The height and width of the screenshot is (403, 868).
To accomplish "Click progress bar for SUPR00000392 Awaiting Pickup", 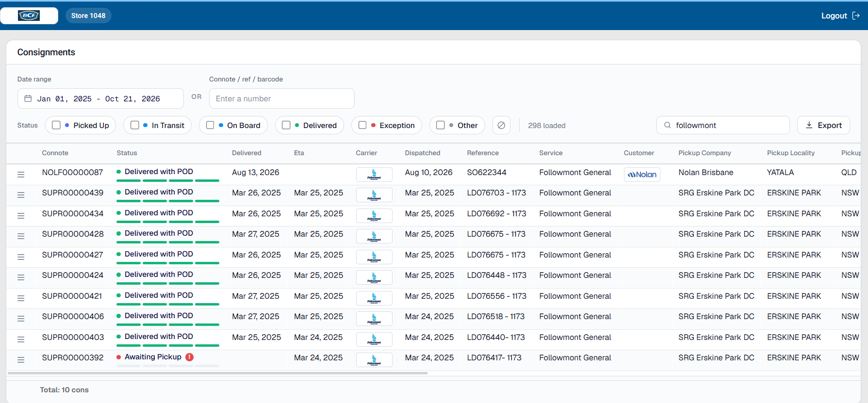I will click(x=168, y=366).
